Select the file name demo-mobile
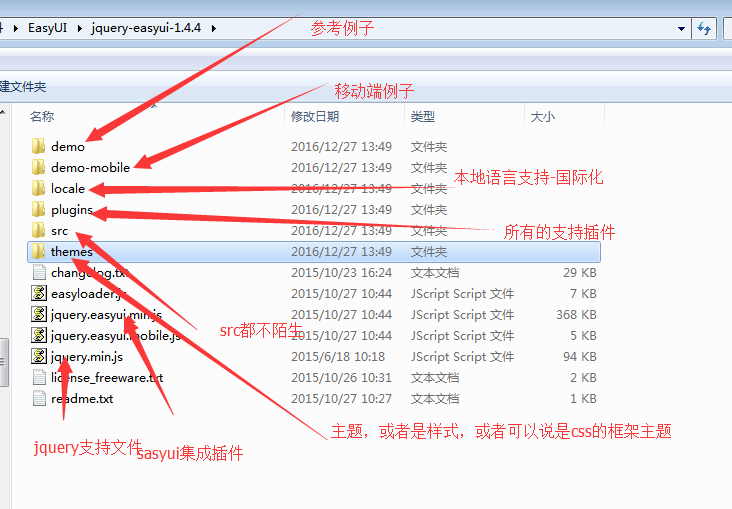Image resolution: width=732 pixels, height=509 pixels. [91, 168]
